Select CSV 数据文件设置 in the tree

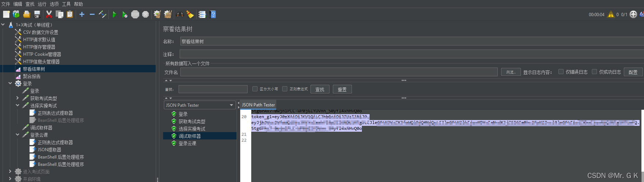click(40, 32)
